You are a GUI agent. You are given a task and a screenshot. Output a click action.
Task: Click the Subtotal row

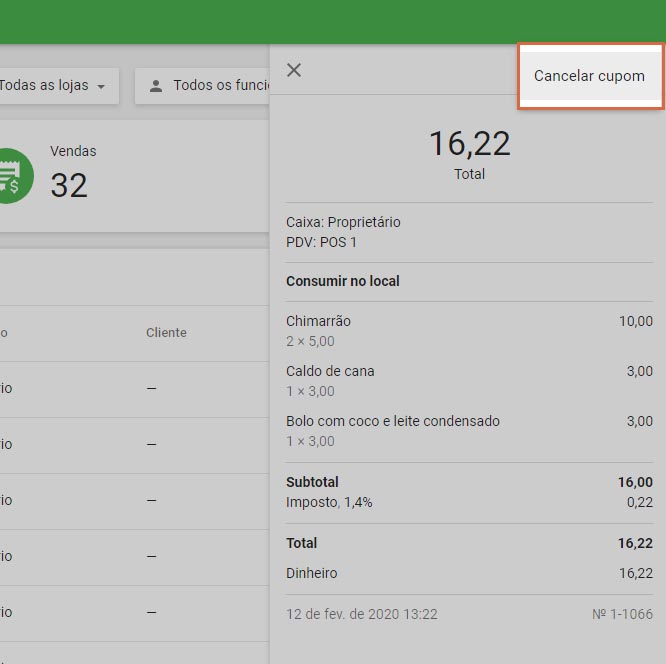point(312,482)
